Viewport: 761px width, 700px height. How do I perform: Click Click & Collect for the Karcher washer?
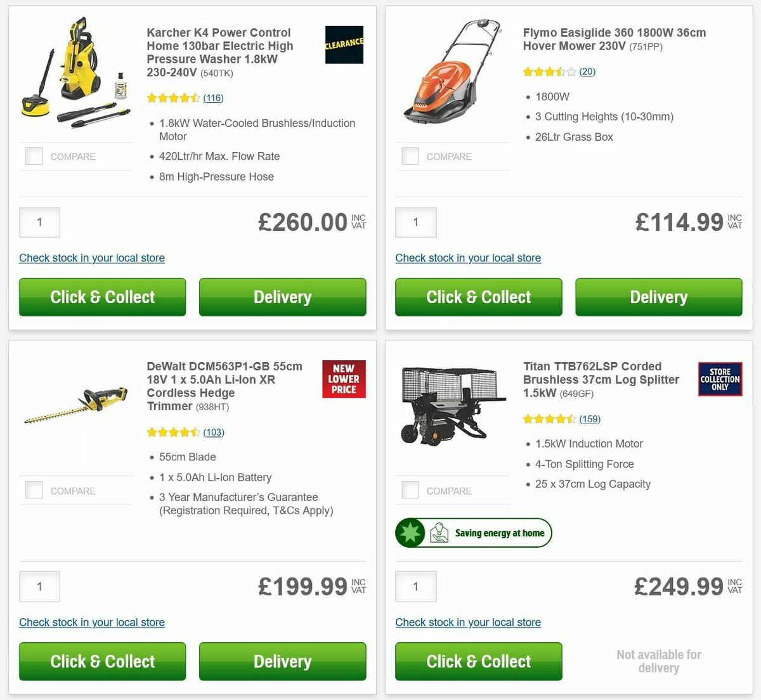(102, 297)
